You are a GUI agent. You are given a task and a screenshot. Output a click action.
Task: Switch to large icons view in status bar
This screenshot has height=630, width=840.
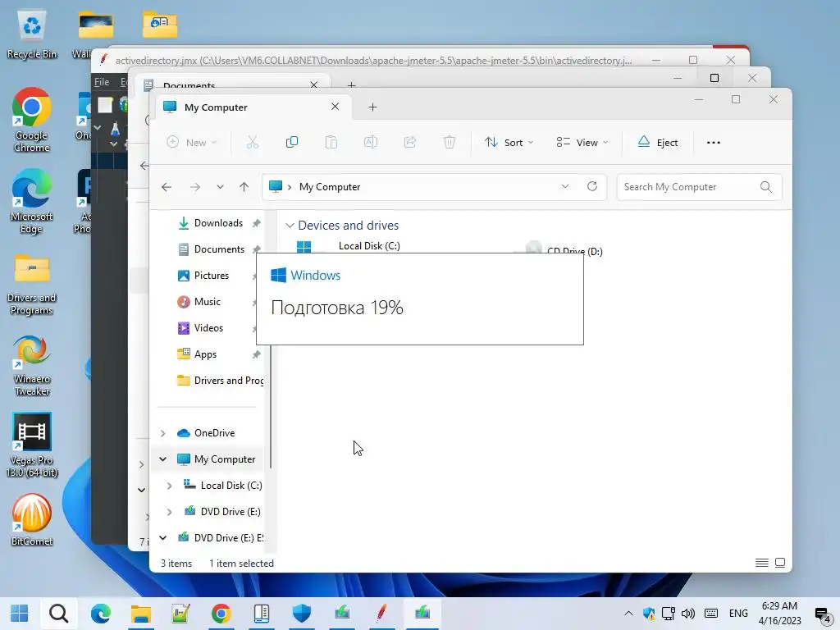coord(780,563)
